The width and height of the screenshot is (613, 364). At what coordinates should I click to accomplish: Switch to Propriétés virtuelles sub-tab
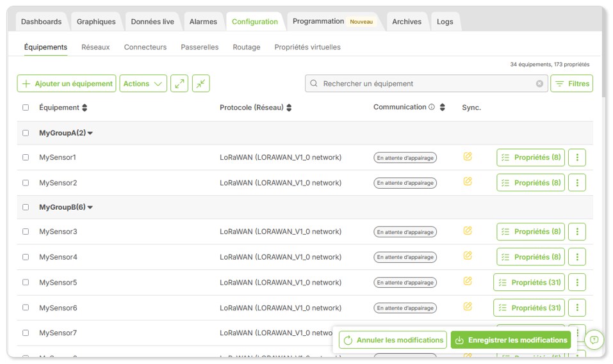[x=307, y=47]
